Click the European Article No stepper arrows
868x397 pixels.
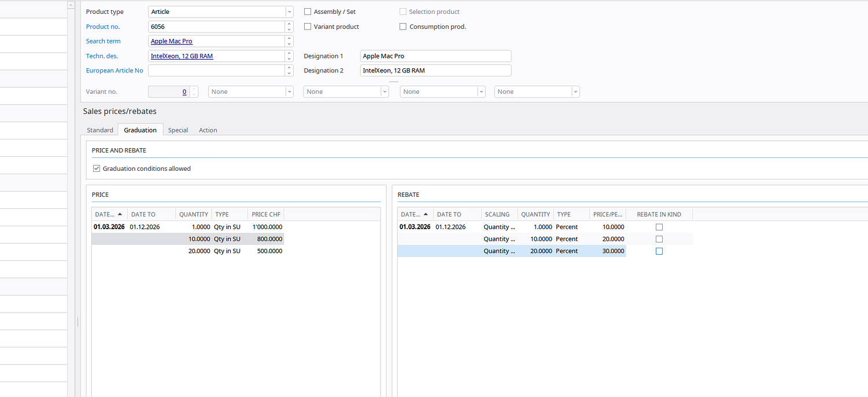pyautogui.click(x=289, y=71)
